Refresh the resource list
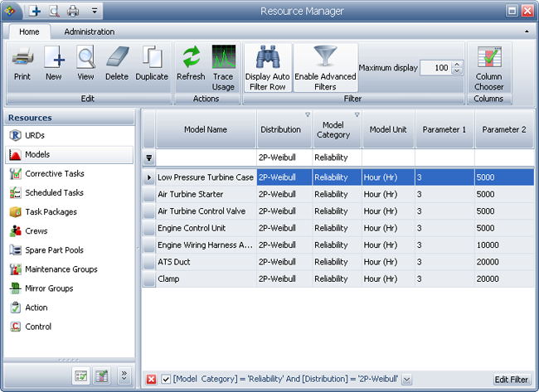Screen dimensions: 539x392 click(191, 64)
